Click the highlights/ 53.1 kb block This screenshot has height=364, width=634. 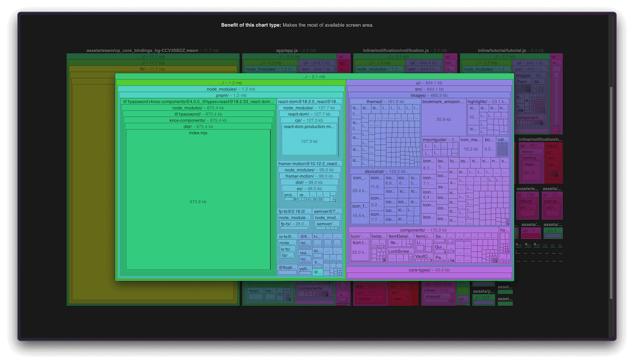488,101
